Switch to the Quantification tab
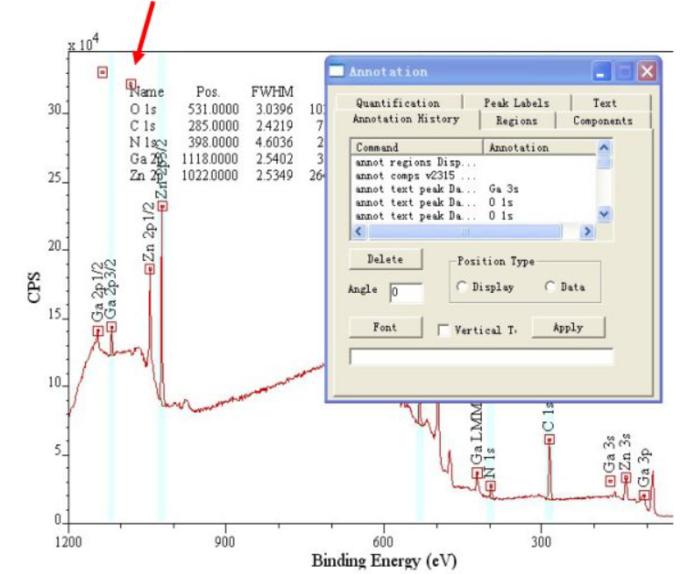The width and height of the screenshot is (700, 574). click(x=397, y=103)
